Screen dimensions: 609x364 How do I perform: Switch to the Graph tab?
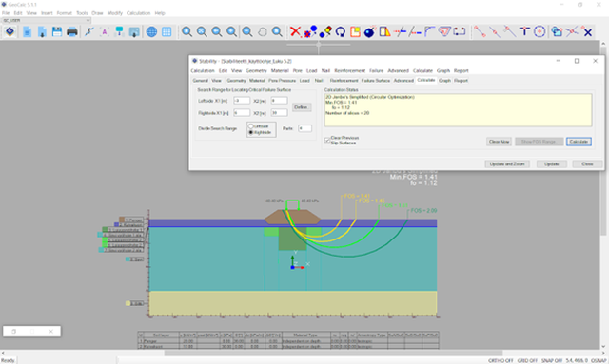444,81
